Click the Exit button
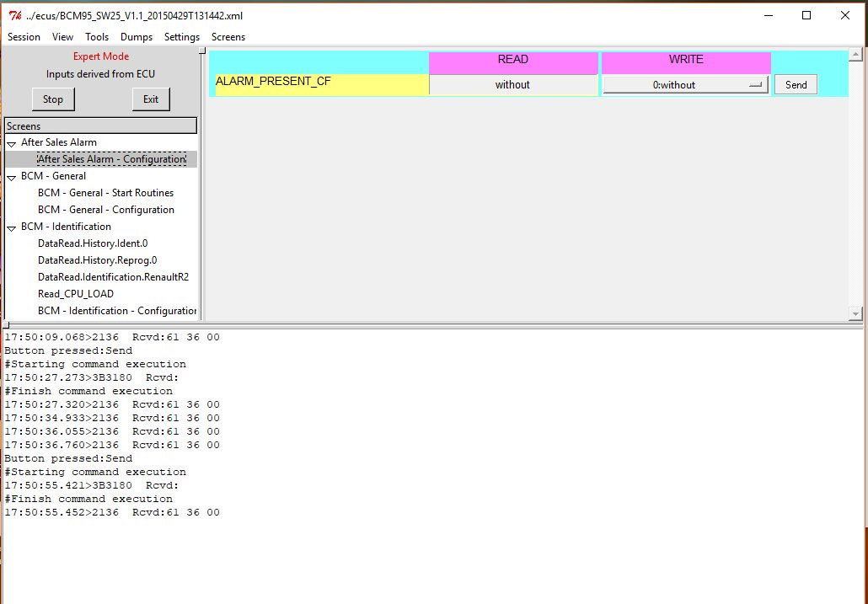The height and width of the screenshot is (604, 868). 151,99
